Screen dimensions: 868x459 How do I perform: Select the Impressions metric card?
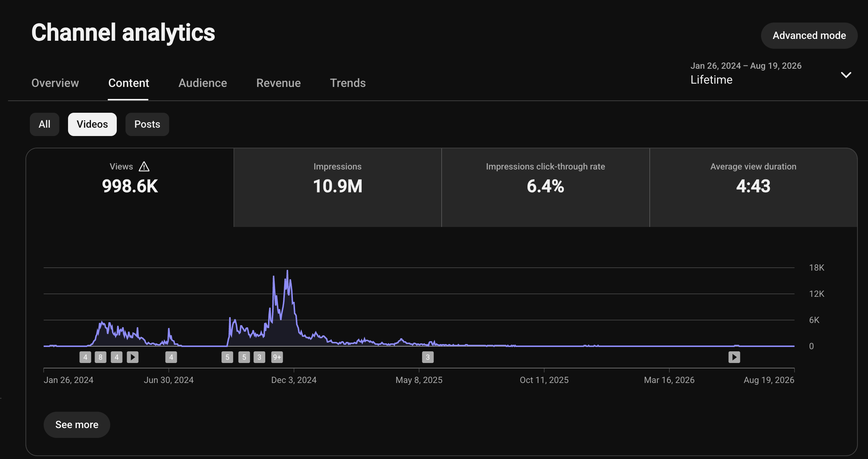(x=338, y=188)
